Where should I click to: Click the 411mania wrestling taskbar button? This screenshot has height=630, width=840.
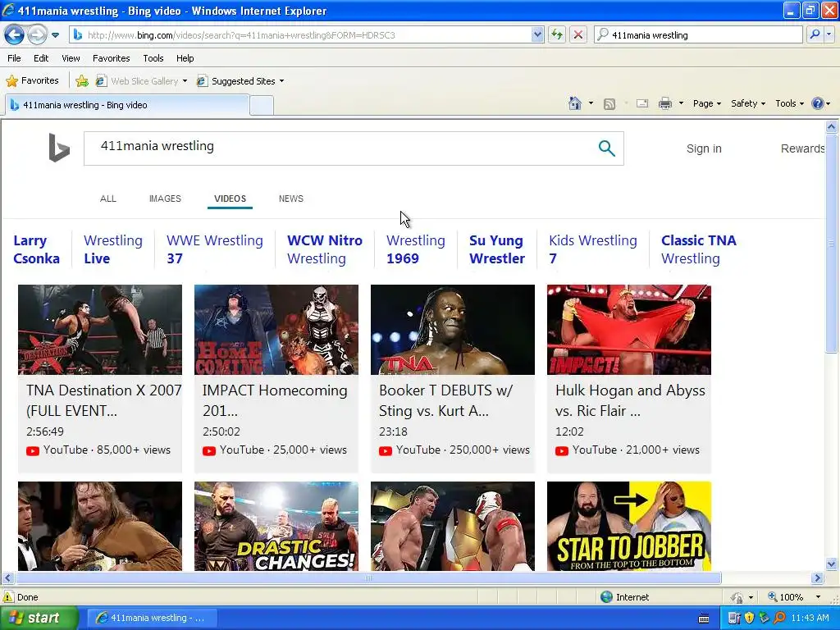pyautogui.click(x=152, y=618)
